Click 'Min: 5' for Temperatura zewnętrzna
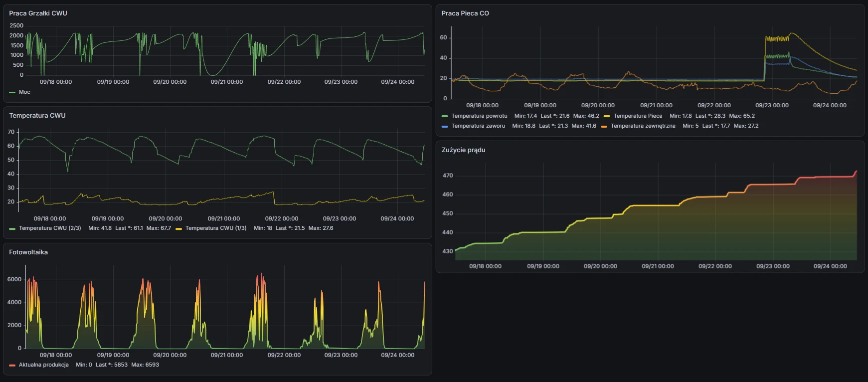This screenshot has width=868, height=382. click(x=691, y=126)
